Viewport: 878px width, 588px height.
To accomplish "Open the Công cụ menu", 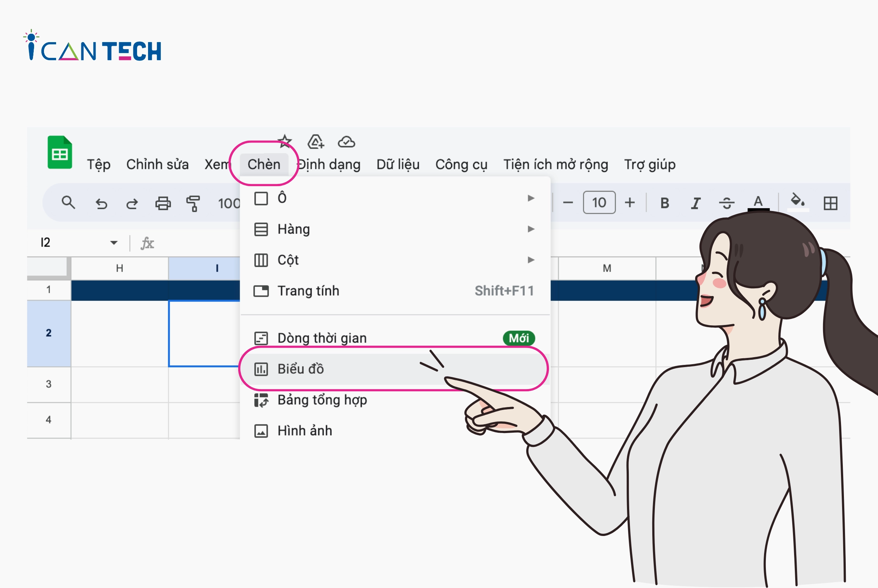I will [x=461, y=164].
